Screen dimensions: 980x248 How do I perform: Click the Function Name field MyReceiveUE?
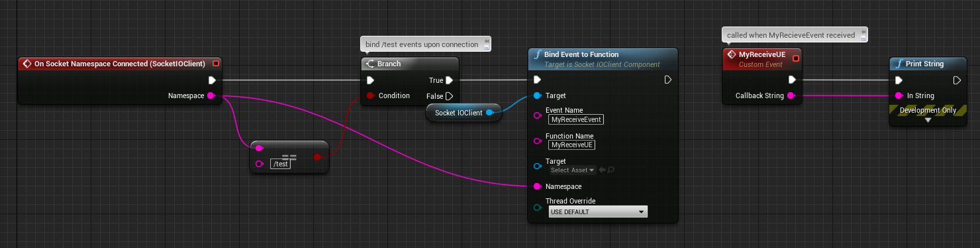click(573, 145)
